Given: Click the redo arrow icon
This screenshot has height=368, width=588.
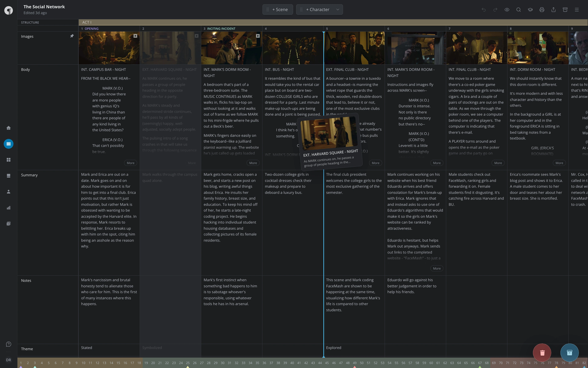Looking at the screenshot, I should click(x=495, y=10).
